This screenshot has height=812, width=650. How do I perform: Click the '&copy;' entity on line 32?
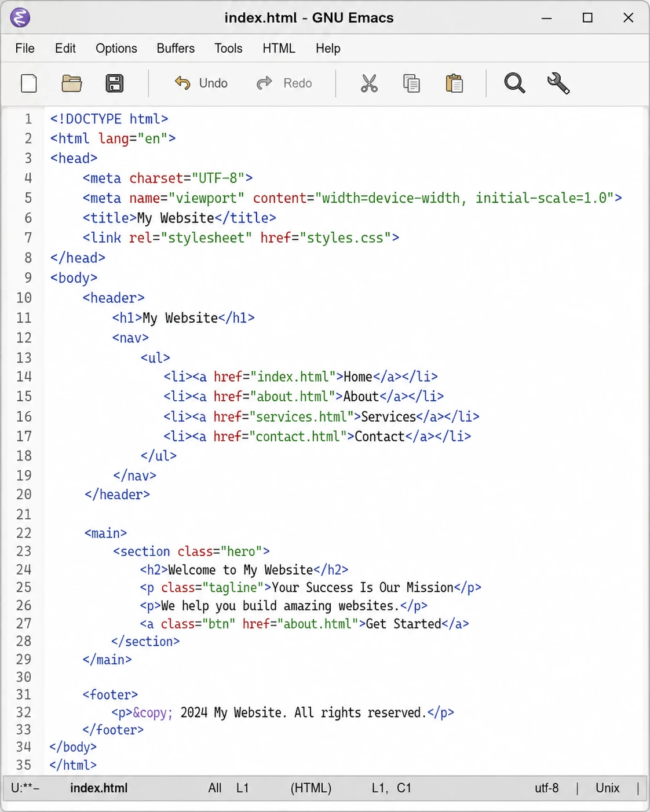tap(152, 713)
